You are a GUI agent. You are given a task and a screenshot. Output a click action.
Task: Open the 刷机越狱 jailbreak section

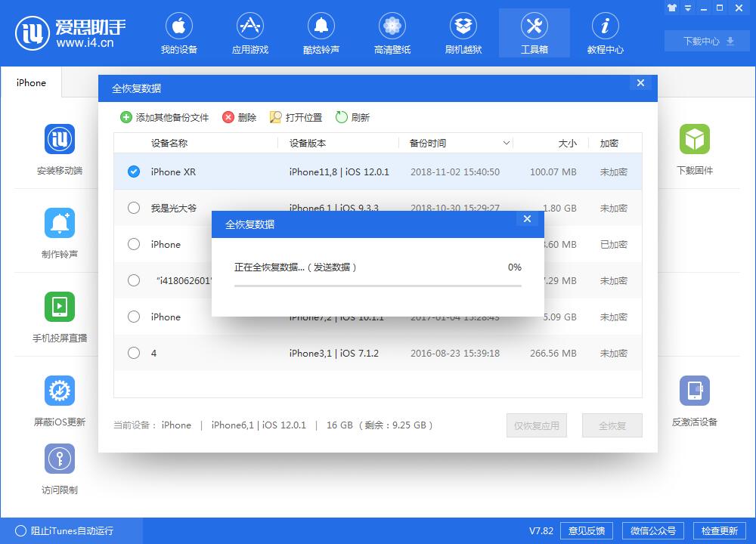(x=463, y=32)
